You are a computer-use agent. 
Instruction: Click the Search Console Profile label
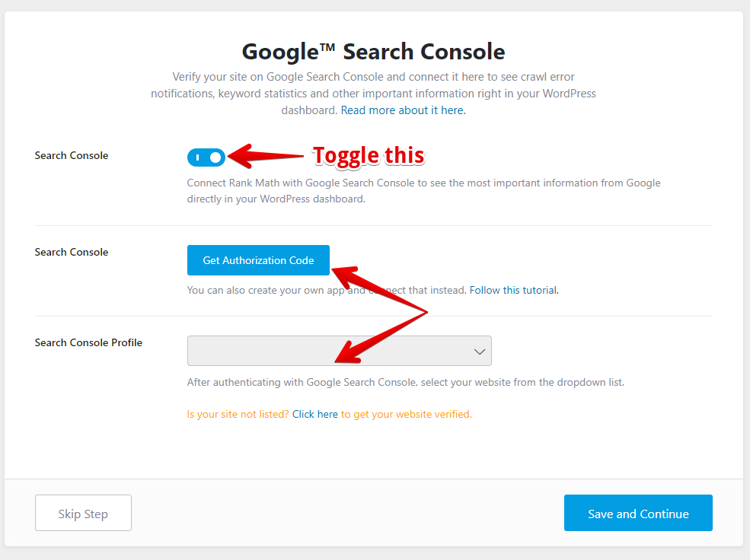(x=88, y=342)
